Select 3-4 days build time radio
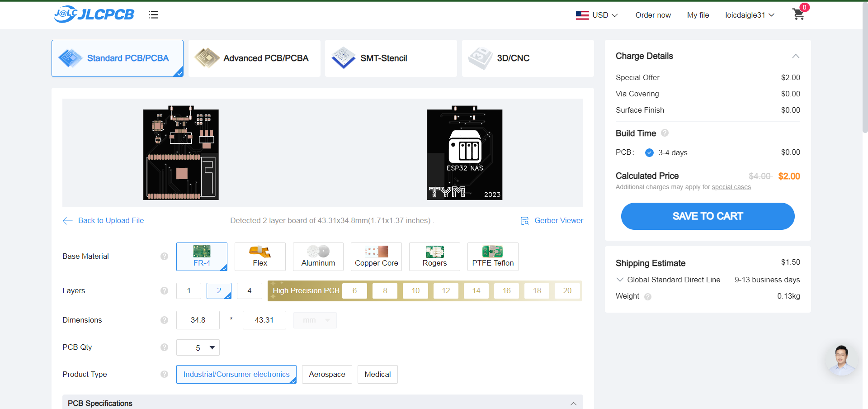The image size is (868, 409). pyautogui.click(x=649, y=152)
